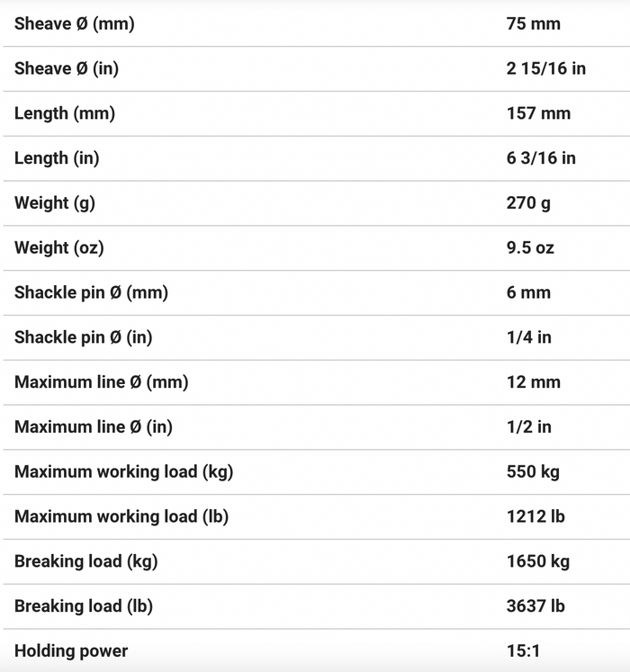Click the Maximum line Ø (mm) label
This screenshot has width=630, height=672.
pyautogui.click(x=101, y=382)
